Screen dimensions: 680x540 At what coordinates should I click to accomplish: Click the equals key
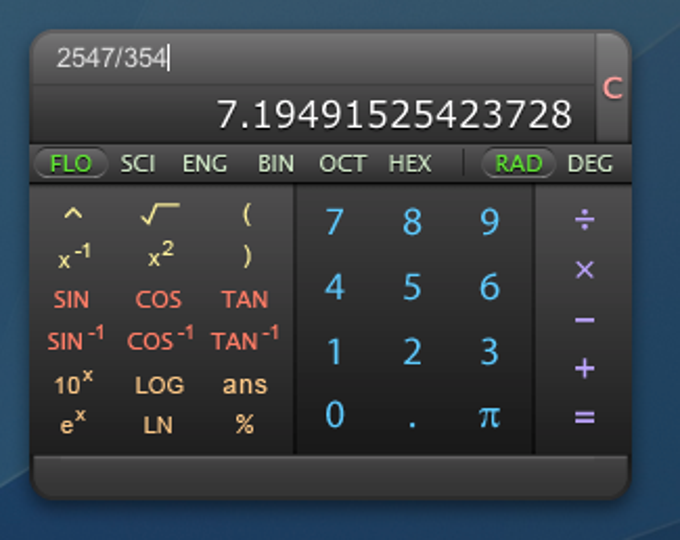(x=585, y=417)
